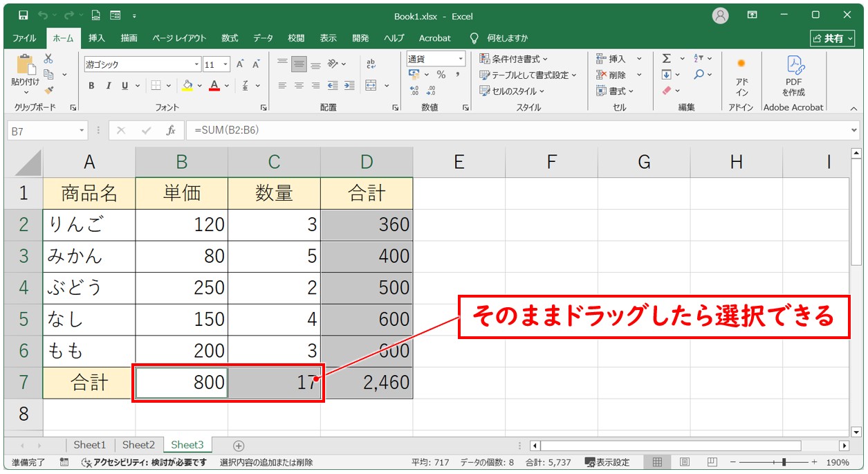Switch to the Sheet1 worksheet tab
The width and height of the screenshot is (868, 474).
click(x=90, y=445)
